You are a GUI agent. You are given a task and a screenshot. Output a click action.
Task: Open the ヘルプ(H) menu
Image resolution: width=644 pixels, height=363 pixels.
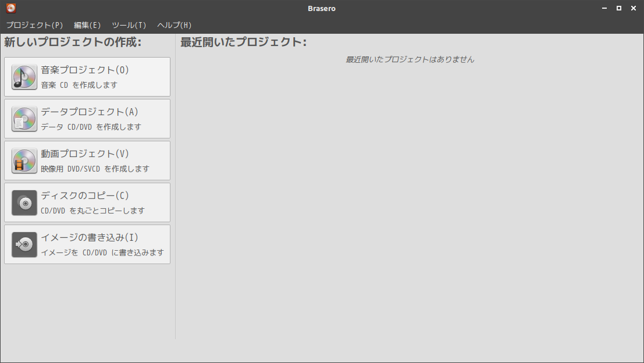(x=174, y=25)
